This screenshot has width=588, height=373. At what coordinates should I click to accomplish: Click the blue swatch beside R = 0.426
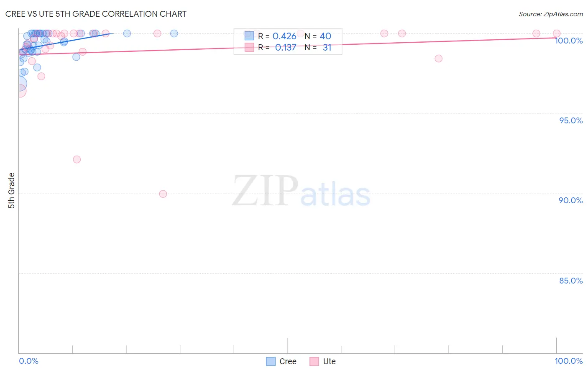pos(249,36)
